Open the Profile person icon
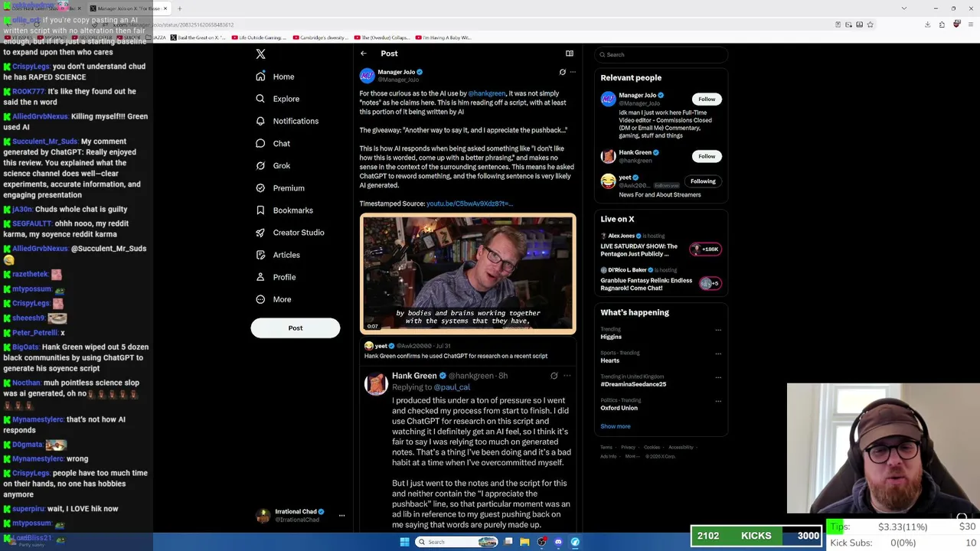This screenshot has width=980, height=551. [x=260, y=277]
